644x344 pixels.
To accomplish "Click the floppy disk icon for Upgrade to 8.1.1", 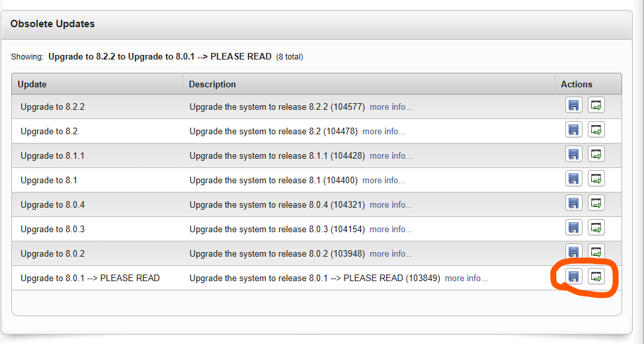I will (574, 155).
